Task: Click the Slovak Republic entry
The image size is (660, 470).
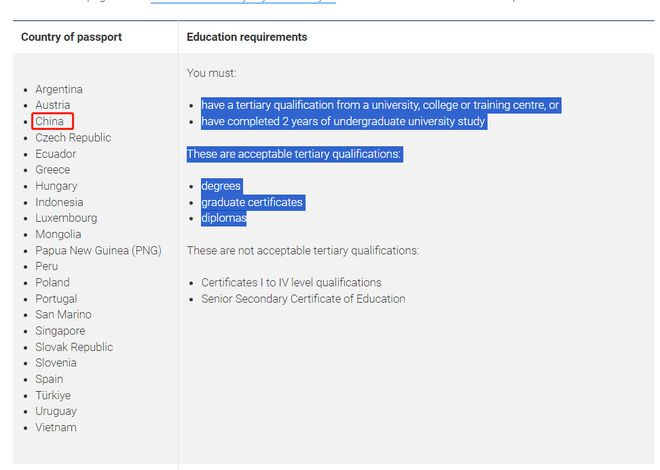Action: click(x=74, y=347)
